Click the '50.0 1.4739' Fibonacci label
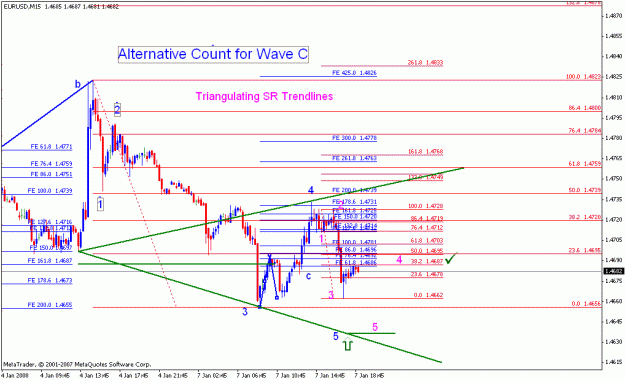Screen dimensions: 625x380 (x=585, y=191)
